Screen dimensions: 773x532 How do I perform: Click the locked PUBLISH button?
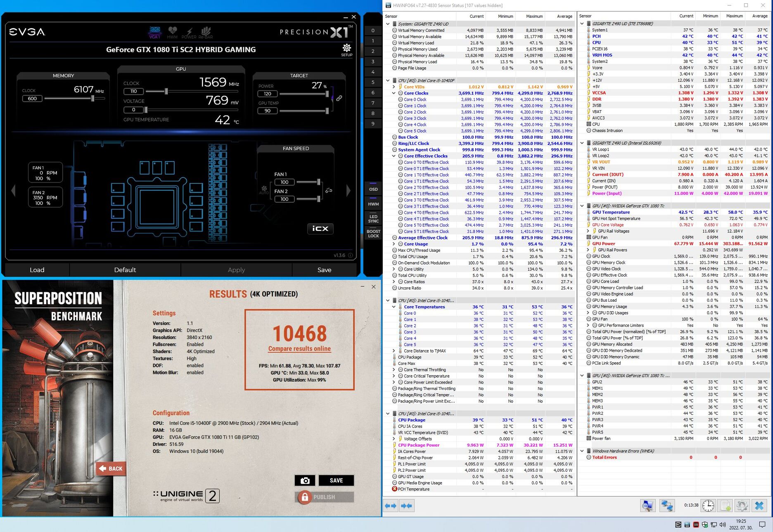[325, 497]
